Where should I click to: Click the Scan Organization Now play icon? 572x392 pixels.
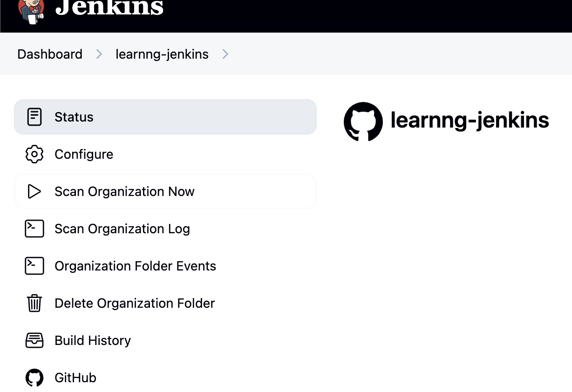34,191
